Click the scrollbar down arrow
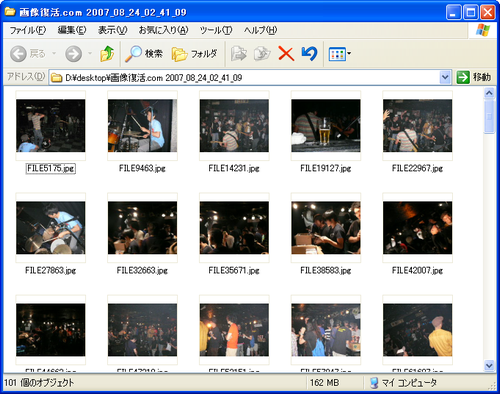Image resolution: width=500 pixels, height=394 pixels. [x=489, y=365]
